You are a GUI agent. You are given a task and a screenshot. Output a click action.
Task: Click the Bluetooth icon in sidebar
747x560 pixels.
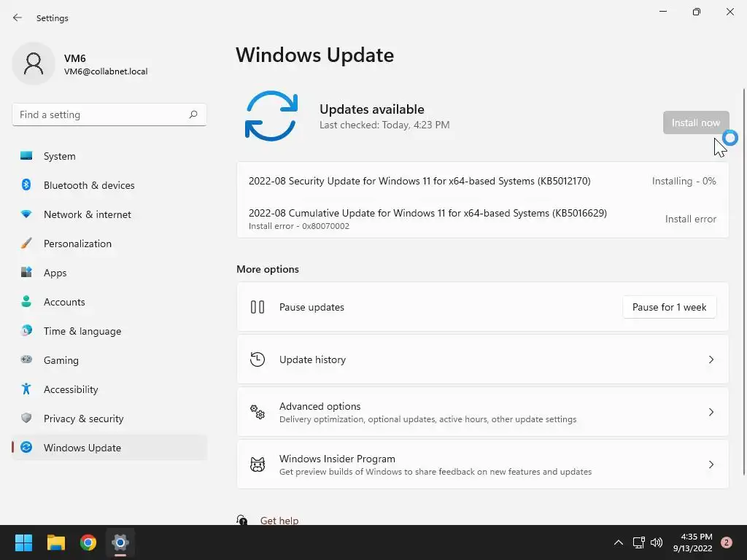pyautogui.click(x=26, y=184)
